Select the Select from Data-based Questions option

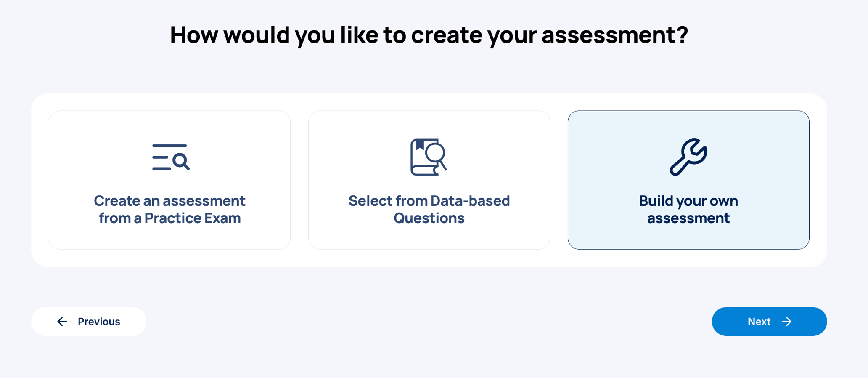tap(429, 179)
